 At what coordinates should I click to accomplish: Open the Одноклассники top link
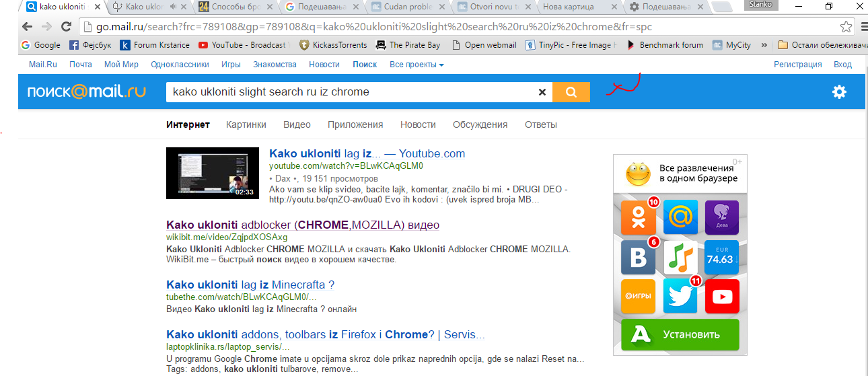click(x=180, y=65)
